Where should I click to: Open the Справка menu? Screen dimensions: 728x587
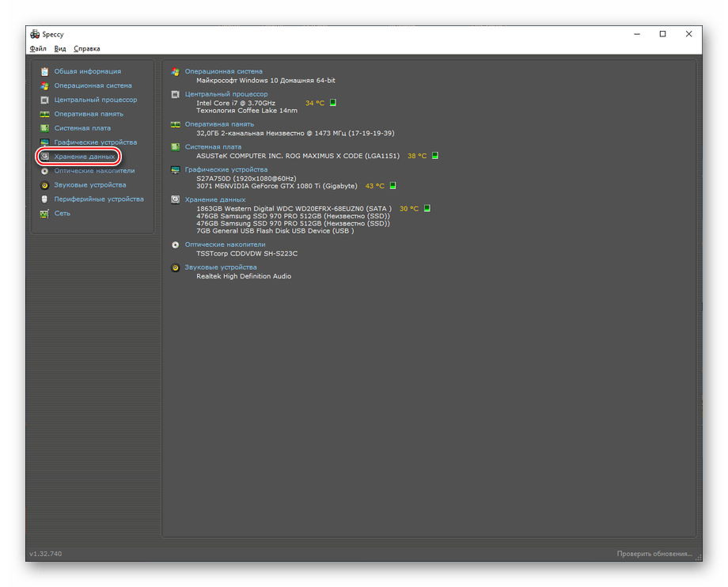tap(87, 48)
